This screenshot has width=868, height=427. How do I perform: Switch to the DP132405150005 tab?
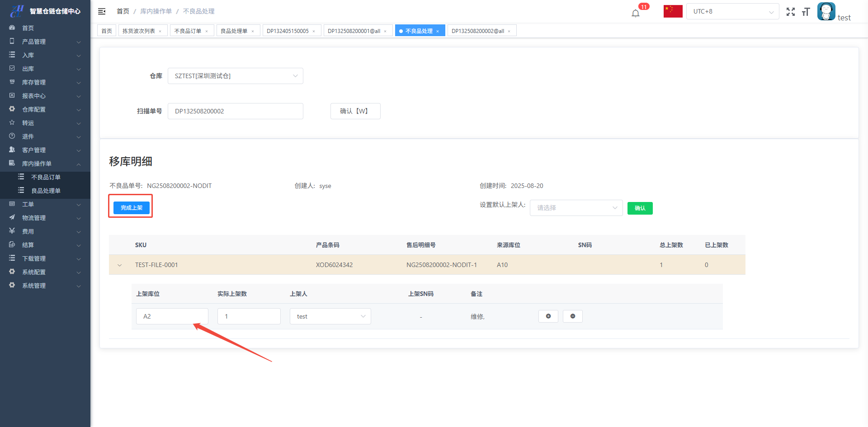pos(288,31)
